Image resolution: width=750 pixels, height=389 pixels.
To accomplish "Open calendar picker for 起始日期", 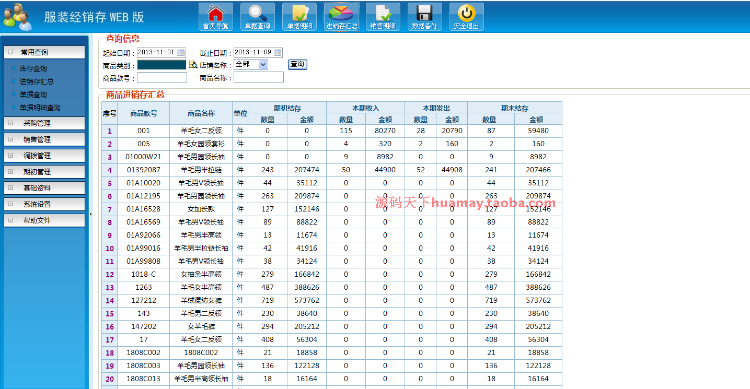I will [x=181, y=52].
